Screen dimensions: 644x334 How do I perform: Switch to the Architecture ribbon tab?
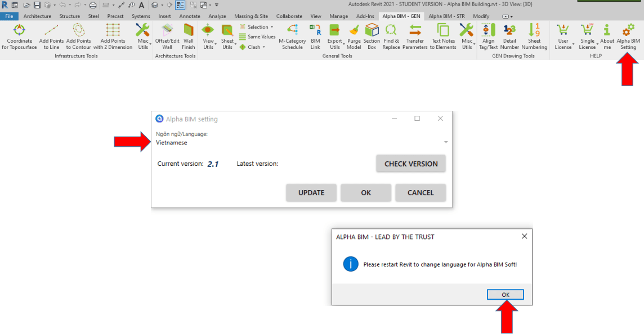coord(37,16)
